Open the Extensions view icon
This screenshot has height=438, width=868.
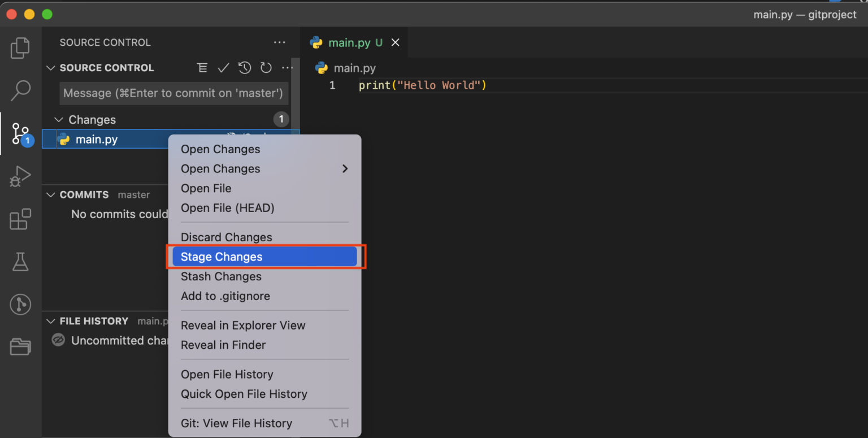20,219
